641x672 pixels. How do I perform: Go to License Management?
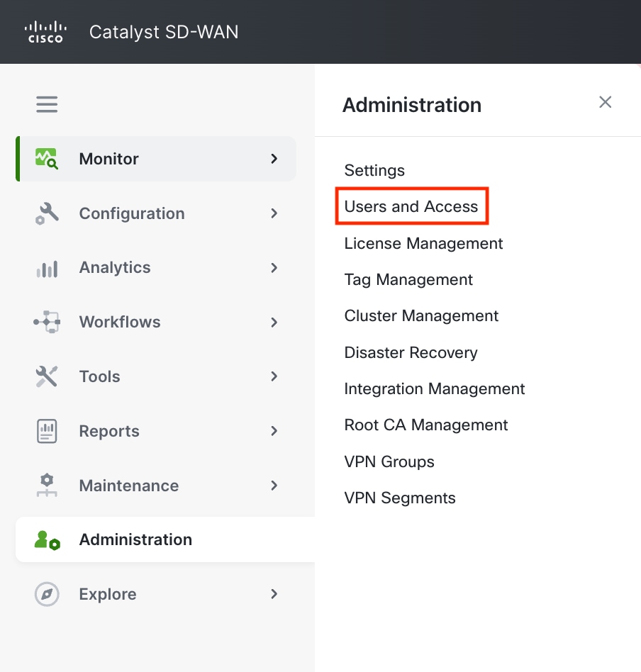pyautogui.click(x=423, y=243)
